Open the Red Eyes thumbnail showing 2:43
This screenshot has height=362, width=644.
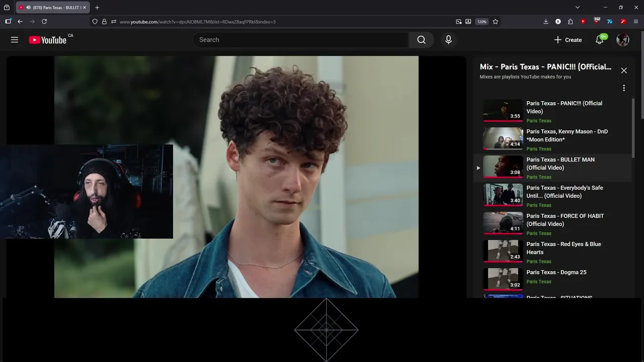pos(503,251)
